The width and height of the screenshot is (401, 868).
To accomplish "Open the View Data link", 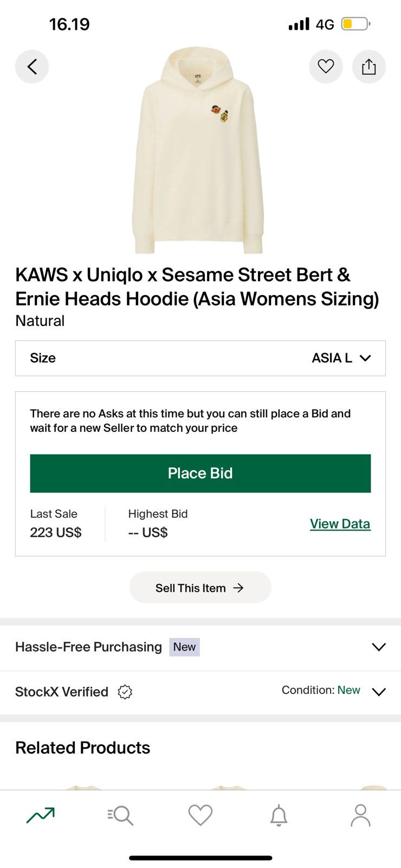I will tap(340, 524).
